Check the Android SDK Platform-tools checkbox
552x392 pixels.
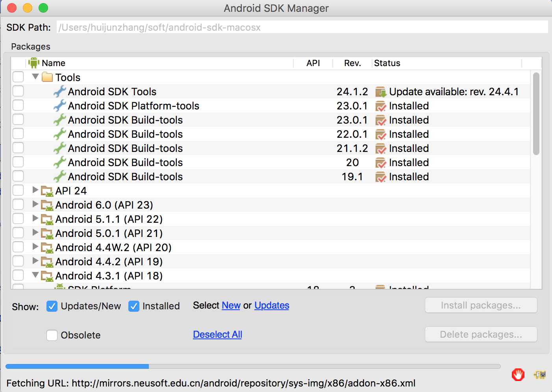18,105
